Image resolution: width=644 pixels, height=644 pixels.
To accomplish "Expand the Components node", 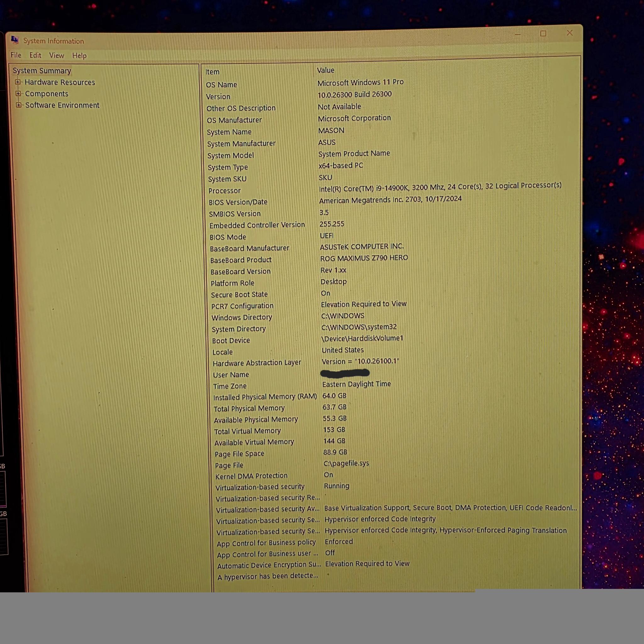I will (x=18, y=93).
